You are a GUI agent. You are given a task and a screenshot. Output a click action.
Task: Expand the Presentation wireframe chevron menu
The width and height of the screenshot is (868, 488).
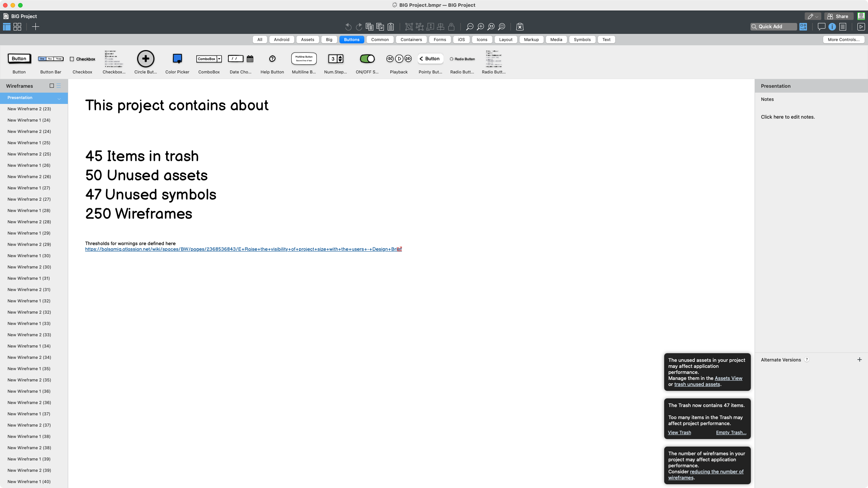pos(59,99)
